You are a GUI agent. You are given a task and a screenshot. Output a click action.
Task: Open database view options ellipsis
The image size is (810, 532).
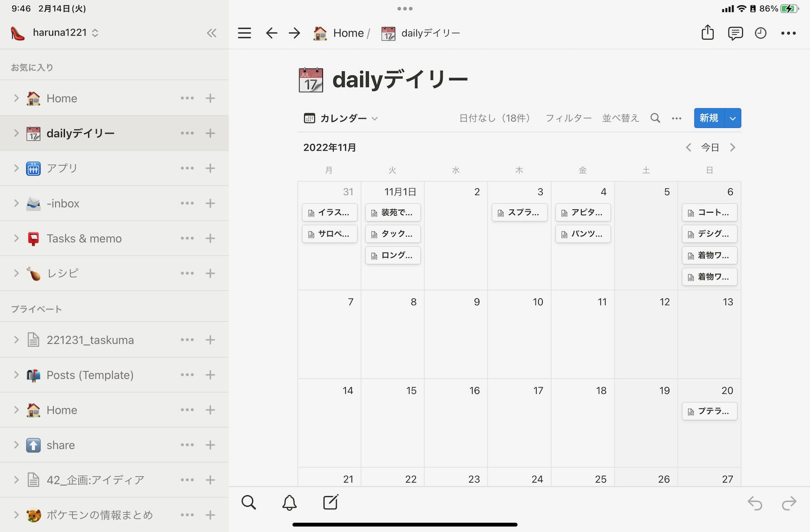(677, 119)
